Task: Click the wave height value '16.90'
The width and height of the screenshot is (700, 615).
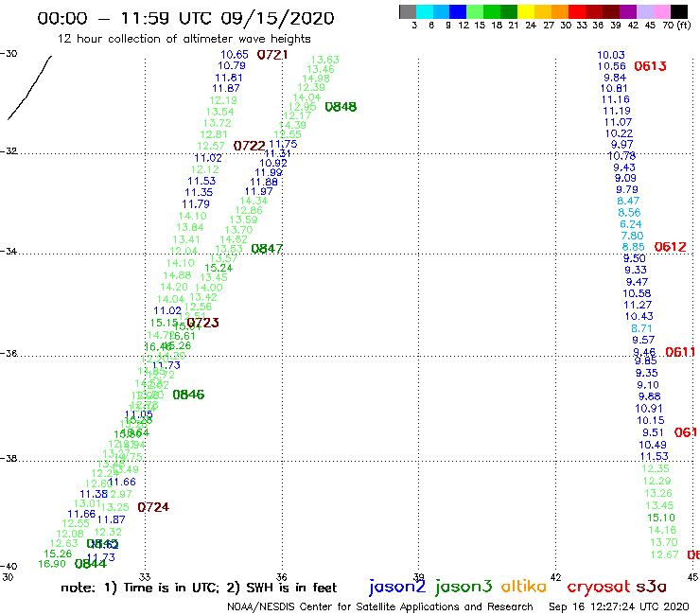Action: coord(52,564)
